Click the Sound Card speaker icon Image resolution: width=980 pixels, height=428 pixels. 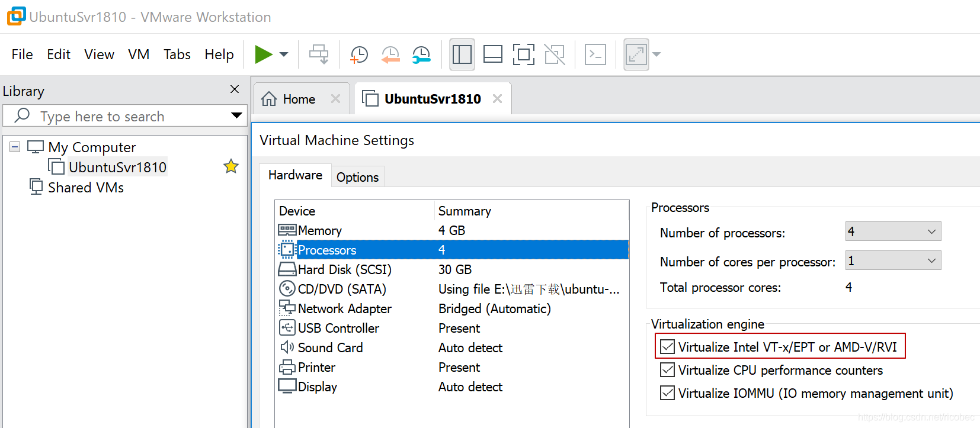(287, 347)
